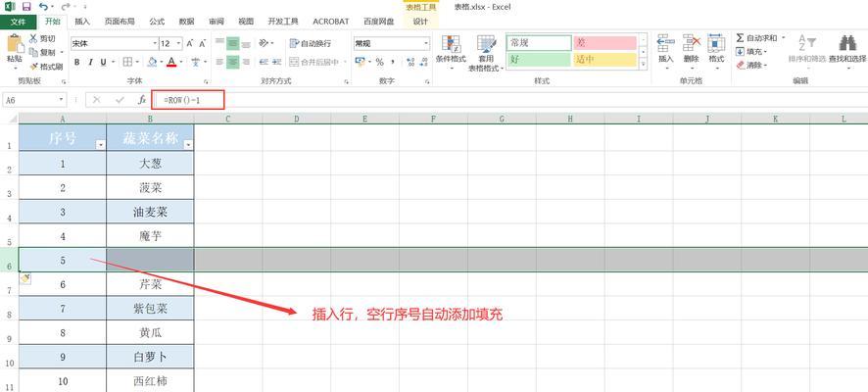This screenshot has height=392, width=868.
Task: Decrease decimal places
Action: click(x=423, y=62)
